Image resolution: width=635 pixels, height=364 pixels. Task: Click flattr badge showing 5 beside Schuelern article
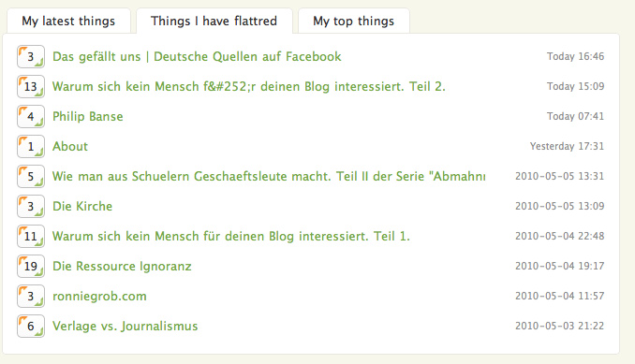31,176
